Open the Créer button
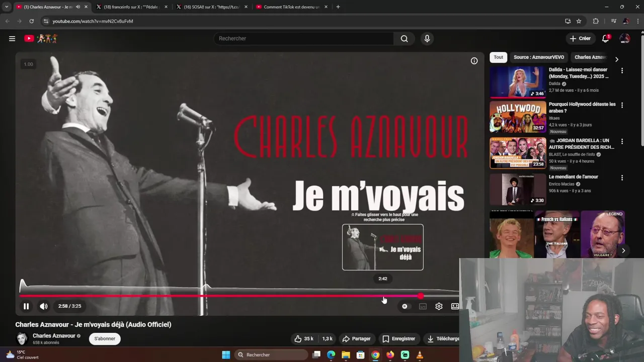Viewport: 644px width, 362px height. [580, 38]
